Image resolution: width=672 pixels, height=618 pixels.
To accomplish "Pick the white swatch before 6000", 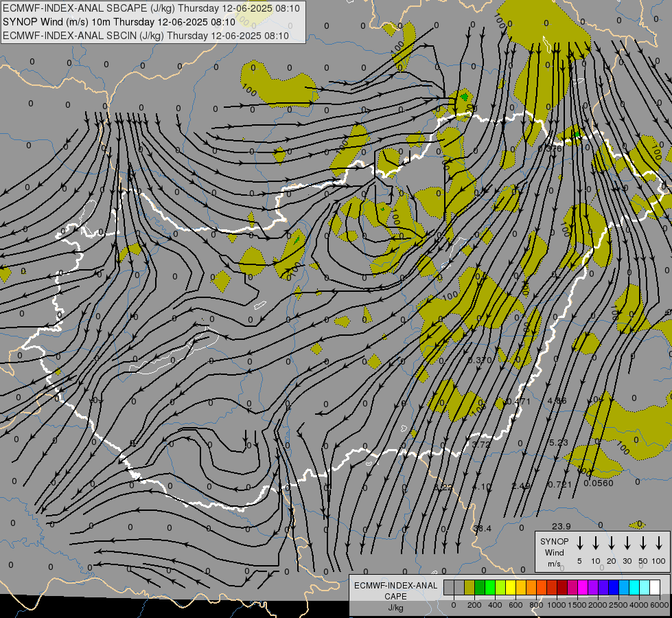I will tap(654, 587).
